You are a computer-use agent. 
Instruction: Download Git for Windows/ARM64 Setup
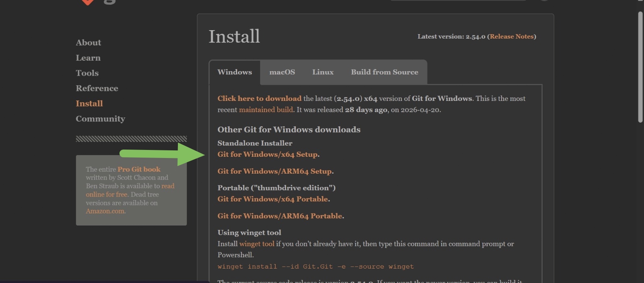275,171
